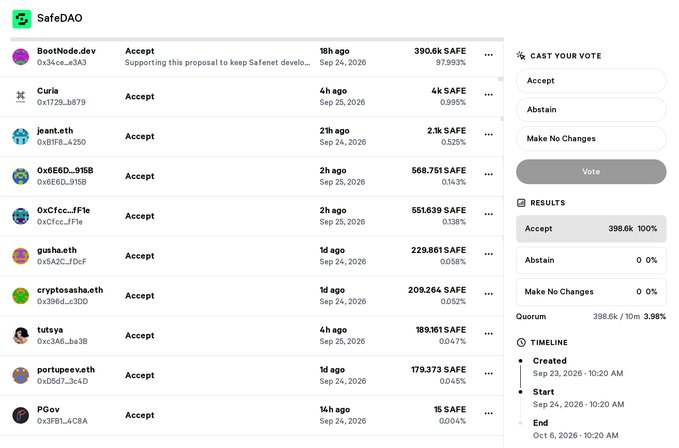Click the Timeline clock icon
This screenshot has width=679, height=448.
[521, 342]
